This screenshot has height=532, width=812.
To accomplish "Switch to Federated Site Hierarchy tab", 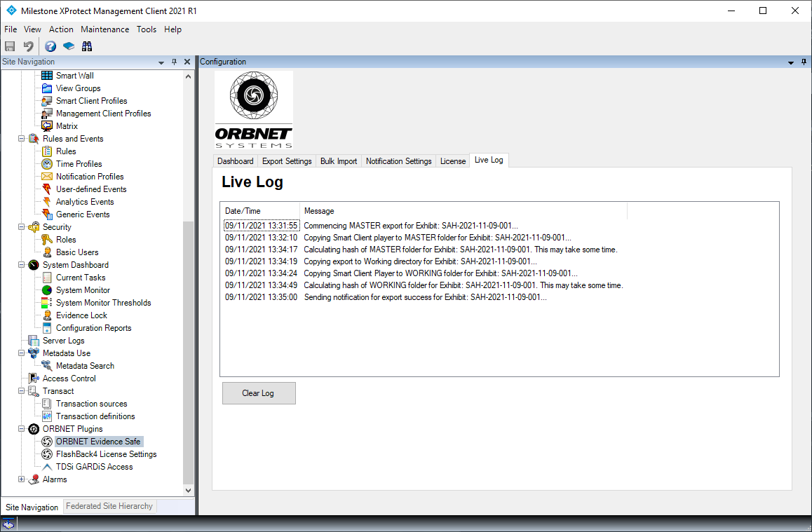I will pos(109,506).
